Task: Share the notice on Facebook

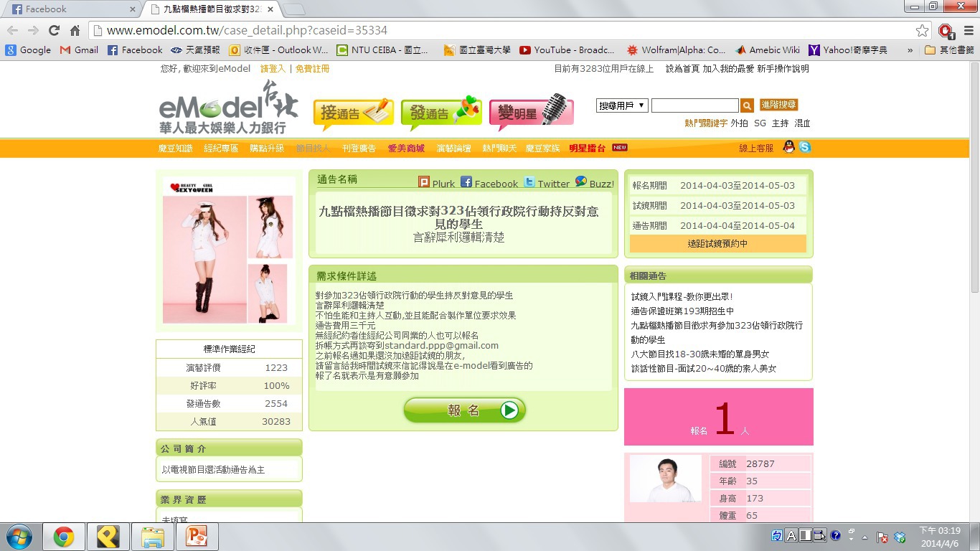Action: click(x=489, y=183)
